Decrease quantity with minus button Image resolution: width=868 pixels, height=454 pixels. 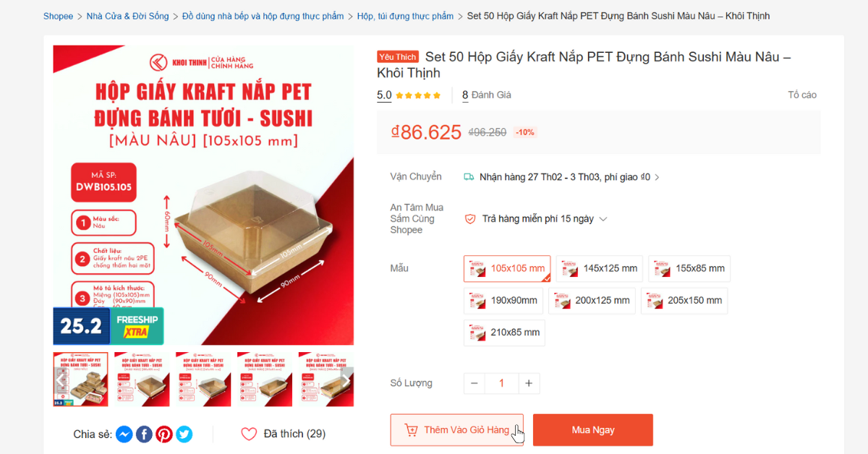coord(475,383)
